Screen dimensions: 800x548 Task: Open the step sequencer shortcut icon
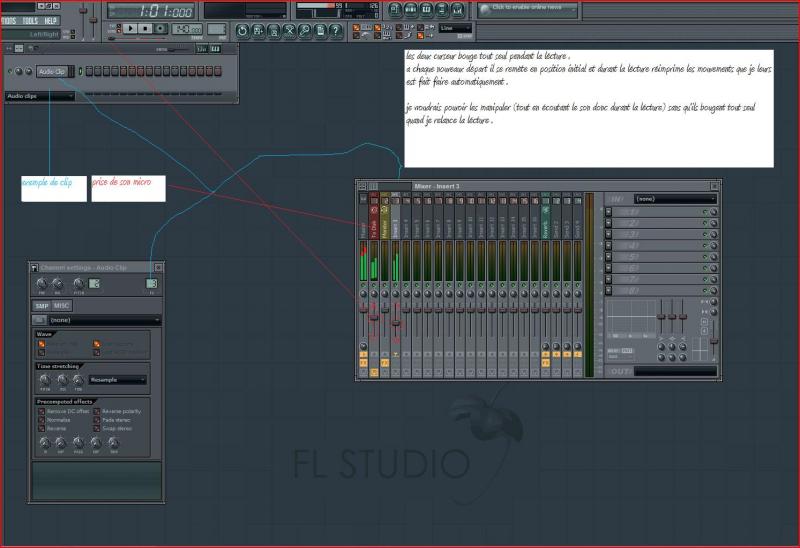click(x=411, y=9)
